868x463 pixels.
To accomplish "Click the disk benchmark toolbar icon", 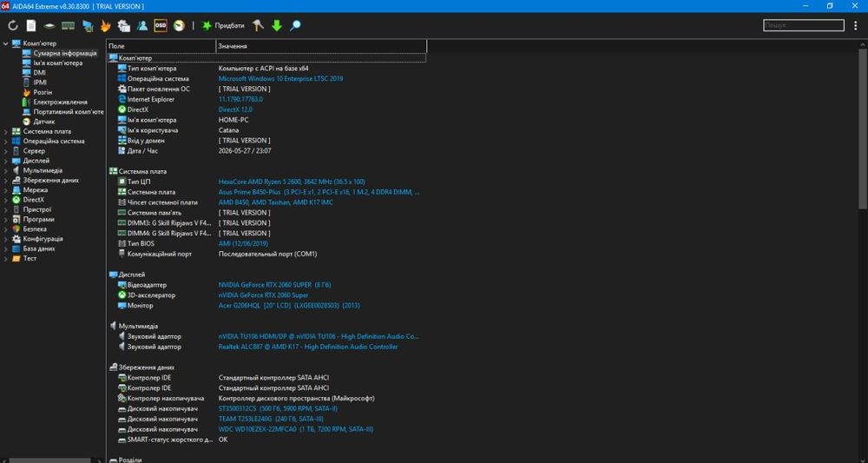I will pos(49,25).
